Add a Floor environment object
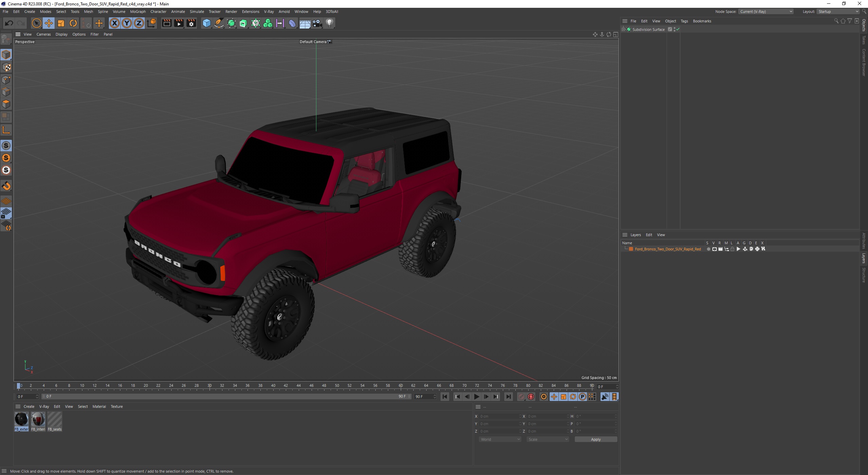 coord(304,23)
